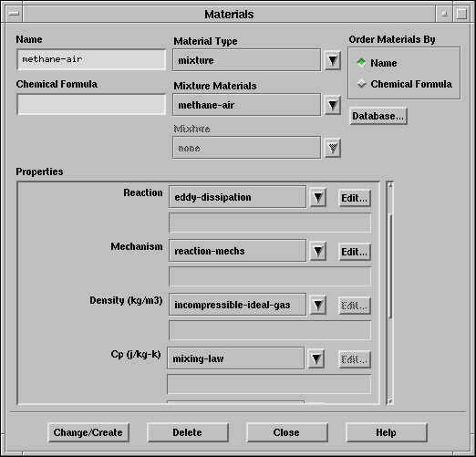
Task: Click the mixing-law value field
Action: click(235, 358)
